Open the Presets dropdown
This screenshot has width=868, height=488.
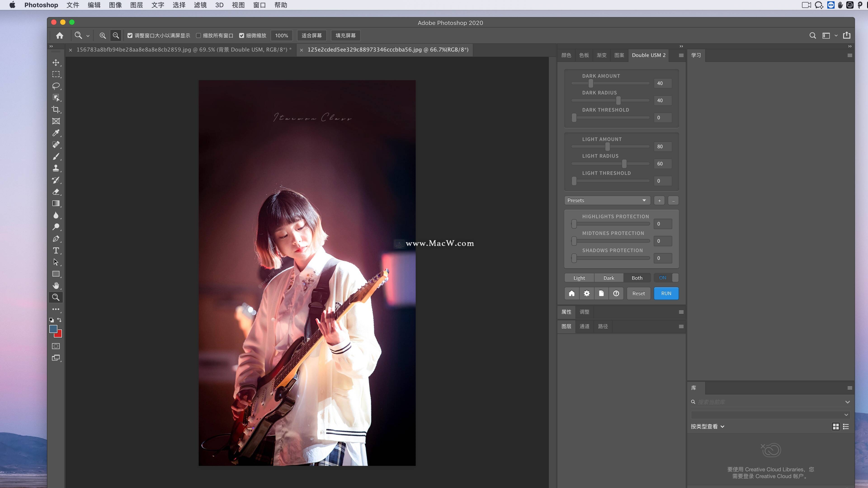[607, 200]
